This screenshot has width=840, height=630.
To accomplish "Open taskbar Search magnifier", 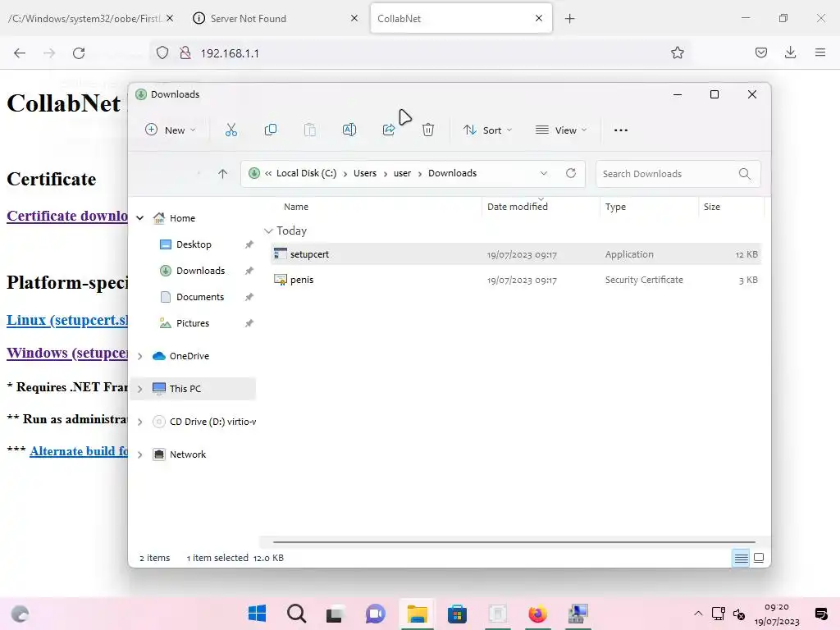I will tap(296, 614).
